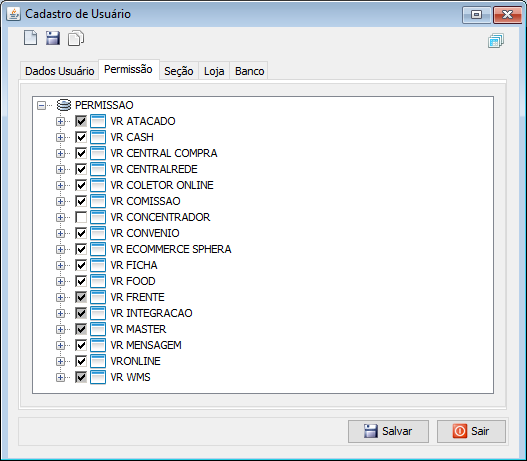Select the VR FOOD module window icon
The image size is (527, 461).
[98, 281]
